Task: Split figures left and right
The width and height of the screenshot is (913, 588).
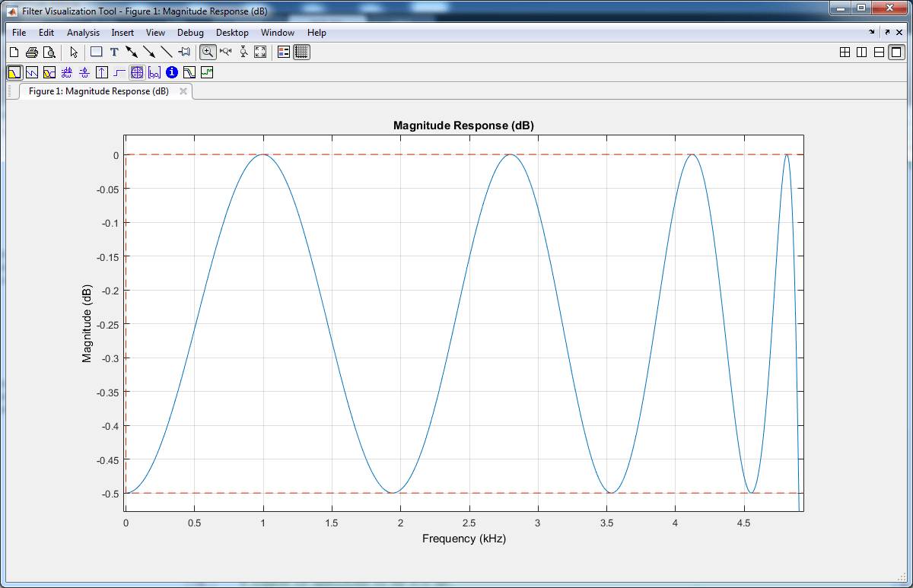Action: [x=861, y=52]
